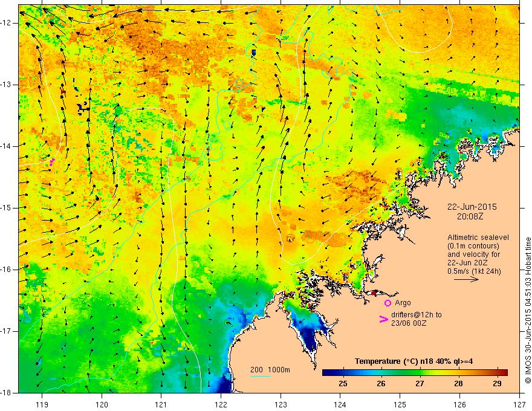Click the magenta drifters arrow legend symbol
The width and height of the screenshot is (532, 411).
click(383, 319)
